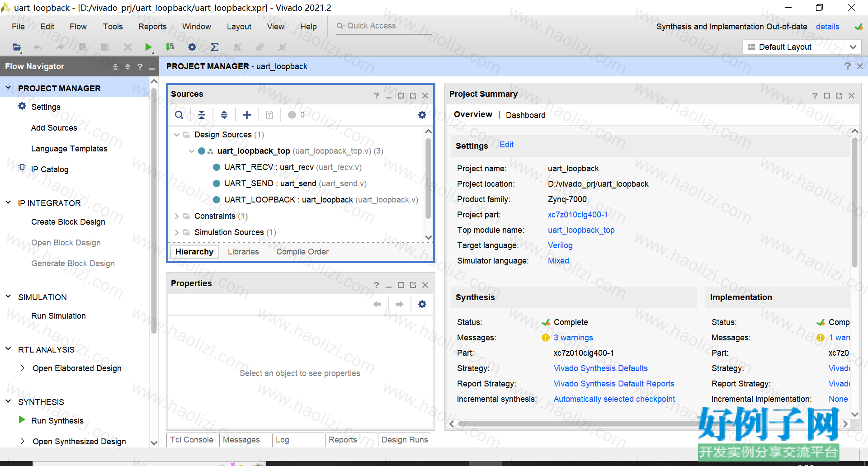Screen dimensions: 868x466
Task: Click Automatically selected checkpoint link
Action: [614, 399]
